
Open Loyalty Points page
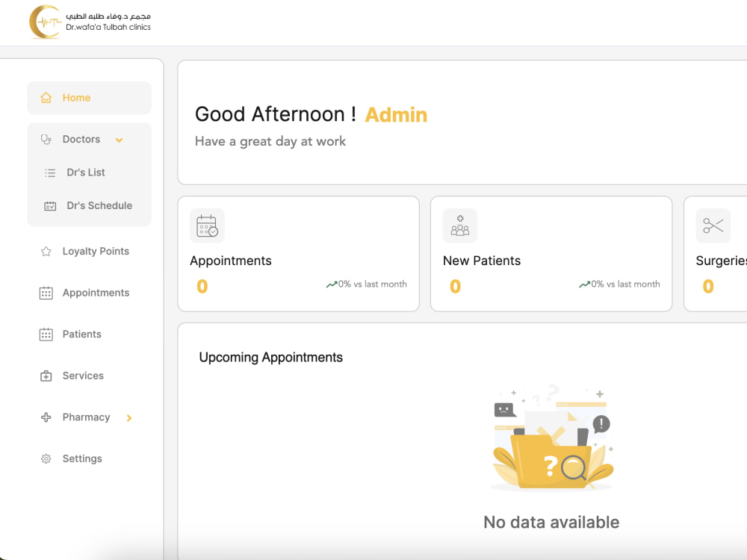coord(96,252)
